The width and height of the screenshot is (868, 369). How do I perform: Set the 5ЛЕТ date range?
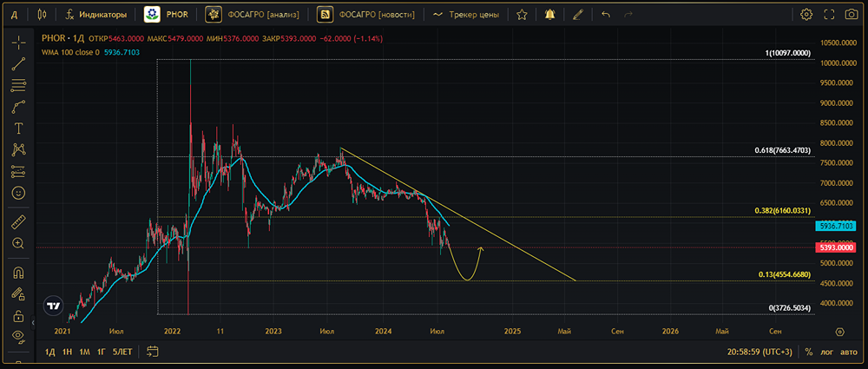pyautogui.click(x=122, y=352)
